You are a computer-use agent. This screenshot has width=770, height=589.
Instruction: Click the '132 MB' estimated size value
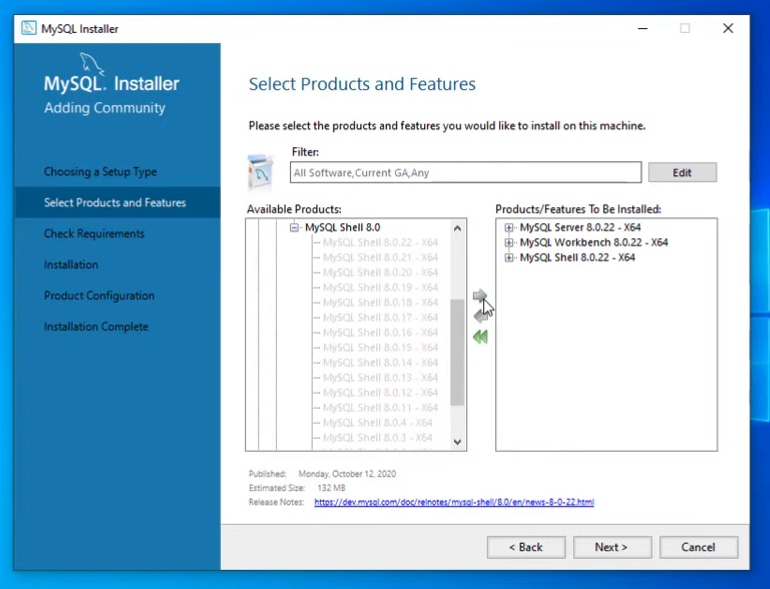[x=331, y=488]
